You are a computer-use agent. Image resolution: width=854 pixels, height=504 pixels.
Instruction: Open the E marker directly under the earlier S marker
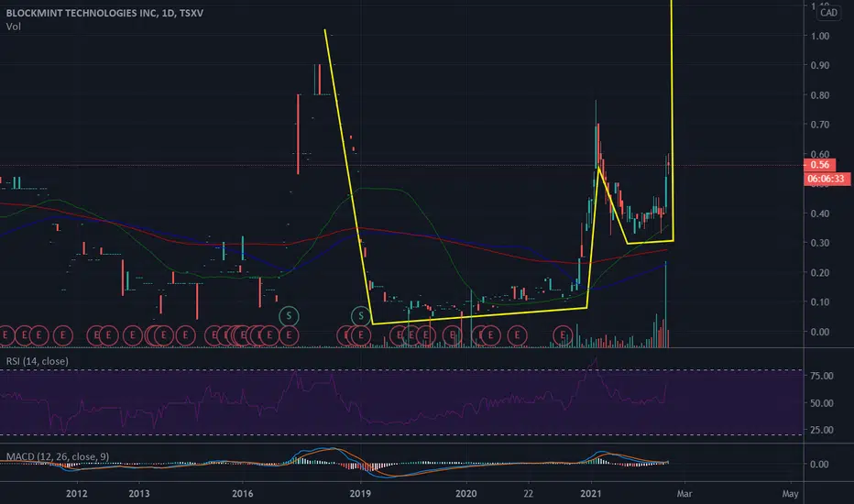coord(289,335)
